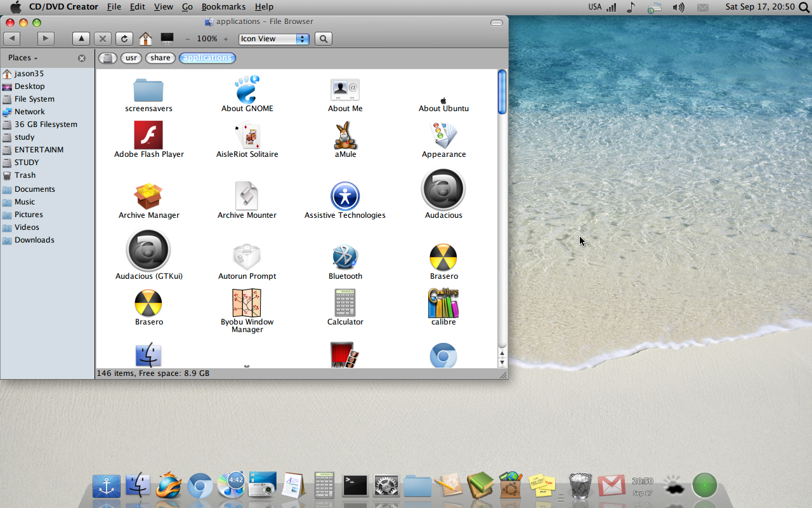This screenshot has width=812, height=508.
Task: Close the Places side pane
Action: 82,58
